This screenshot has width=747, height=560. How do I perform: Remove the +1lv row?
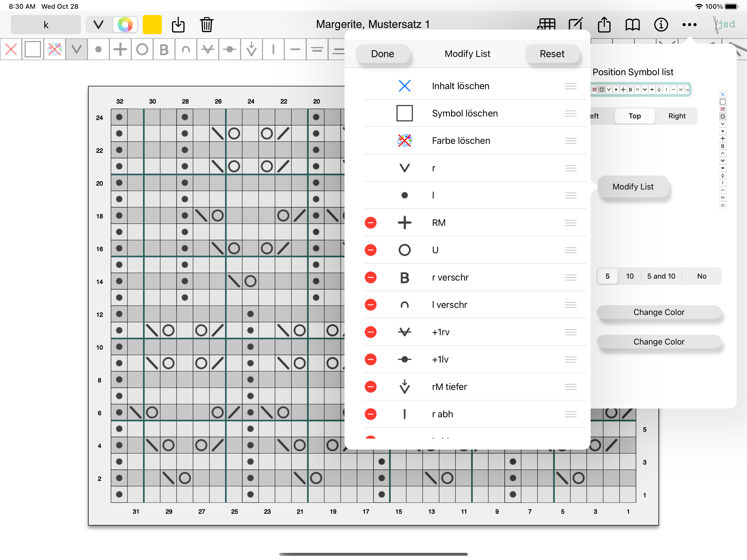pos(370,359)
